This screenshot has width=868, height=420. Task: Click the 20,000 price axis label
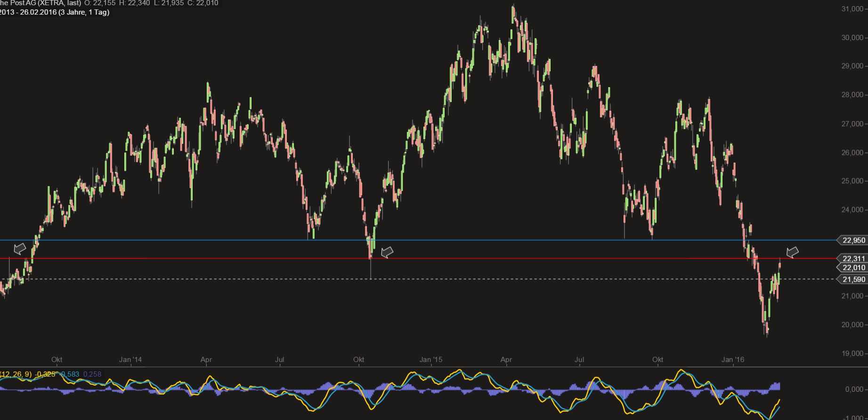(852, 325)
